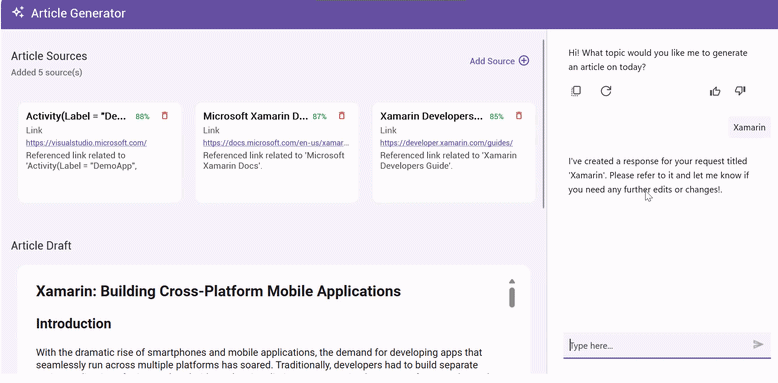Select the Microsoft Xamarin D... card title
This screenshot has height=383, width=778.
(x=256, y=116)
